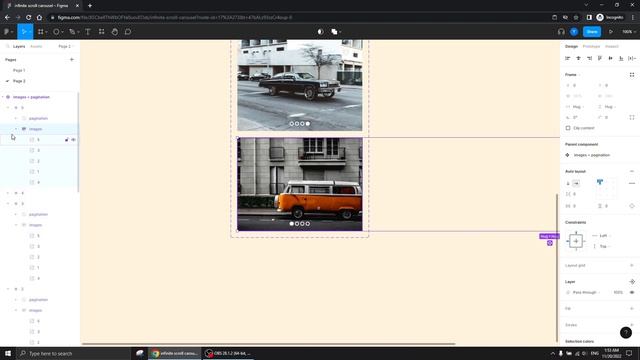This screenshot has width=640, height=360.
Task: Select the Text tool
Action: click(88, 31)
